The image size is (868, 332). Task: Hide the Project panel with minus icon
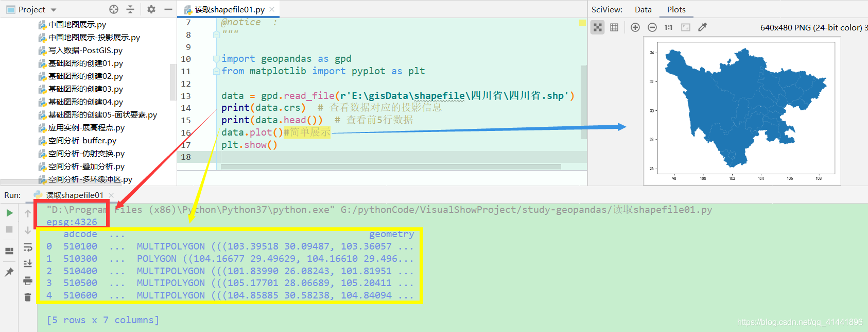(168, 9)
